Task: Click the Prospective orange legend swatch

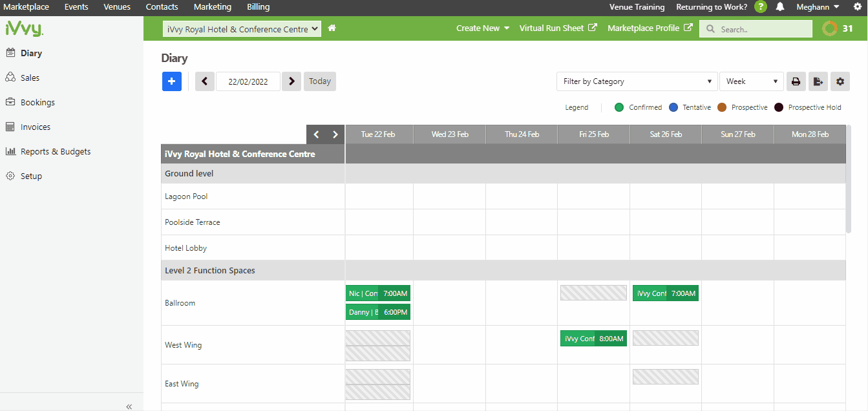Action: 722,107
